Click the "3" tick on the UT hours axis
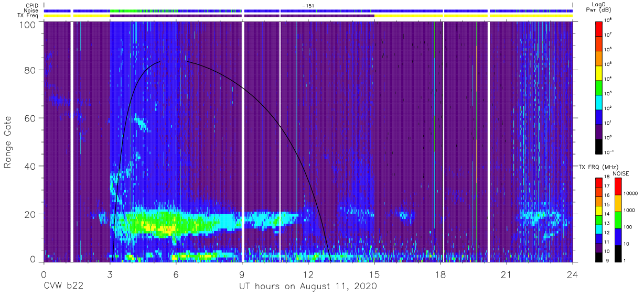 110,274
